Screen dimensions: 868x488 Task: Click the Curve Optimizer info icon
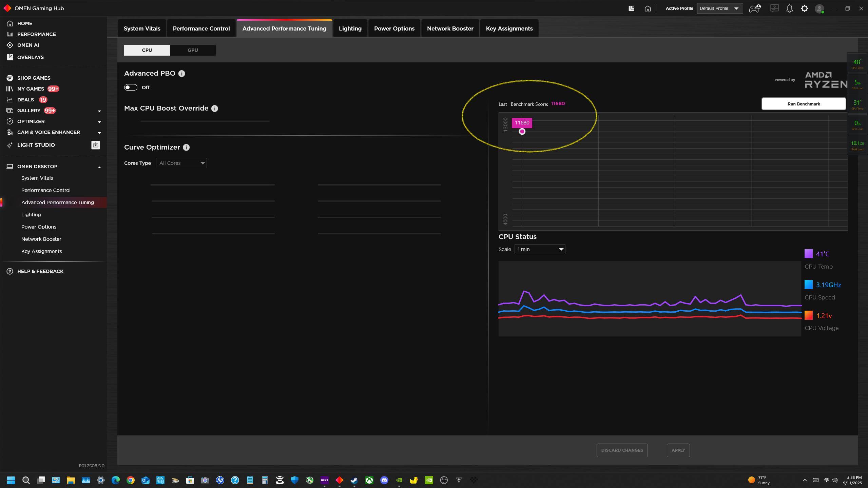tap(186, 148)
